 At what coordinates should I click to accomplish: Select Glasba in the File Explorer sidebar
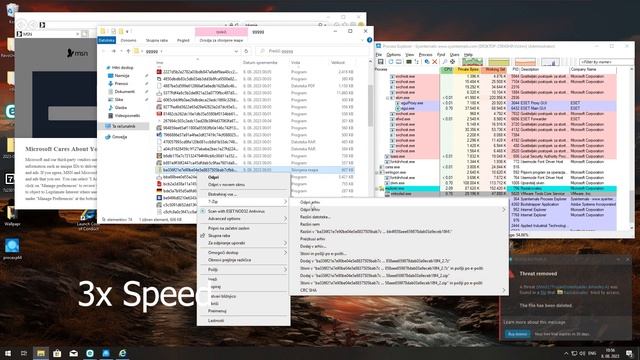[120, 107]
